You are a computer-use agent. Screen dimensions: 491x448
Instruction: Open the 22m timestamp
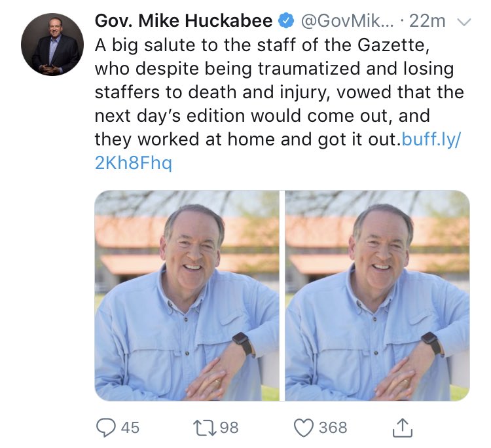click(x=427, y=21)
